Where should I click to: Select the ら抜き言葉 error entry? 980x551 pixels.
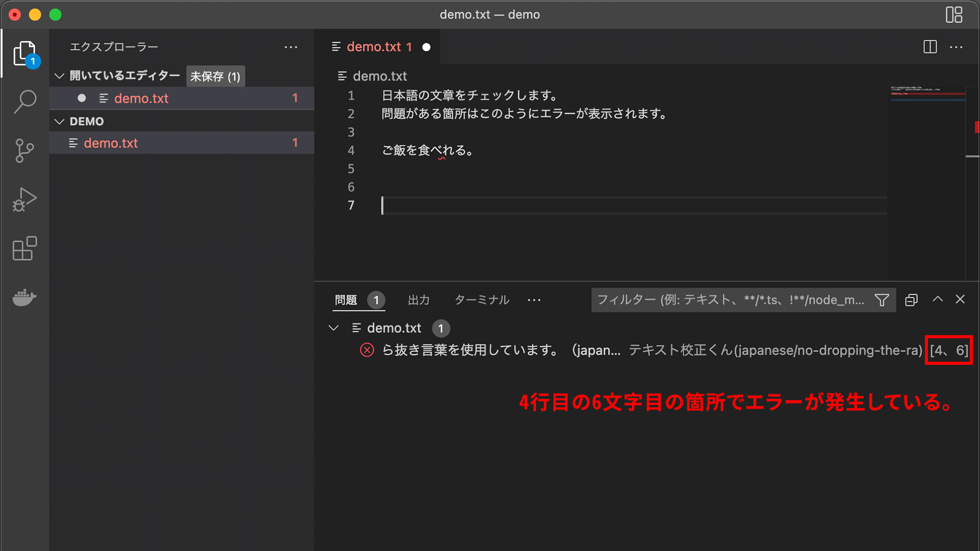click(459, 350)
